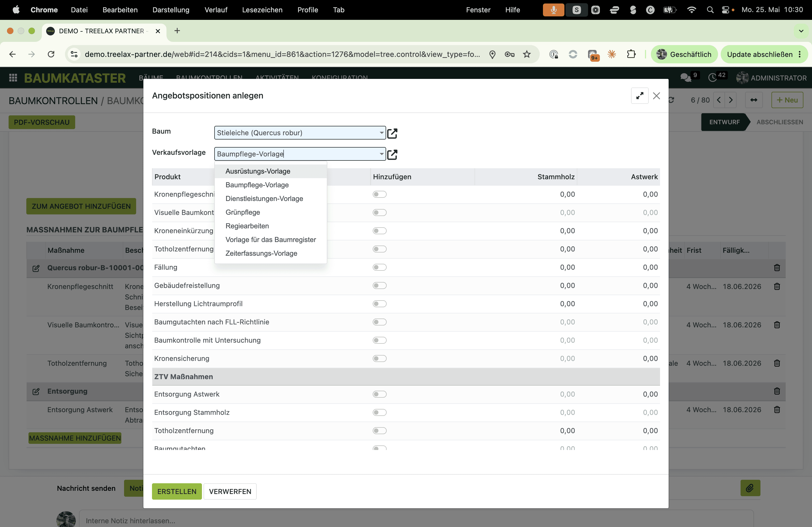Toggle the Verkaufsvorlage dropdown arrow

(382, 154)
